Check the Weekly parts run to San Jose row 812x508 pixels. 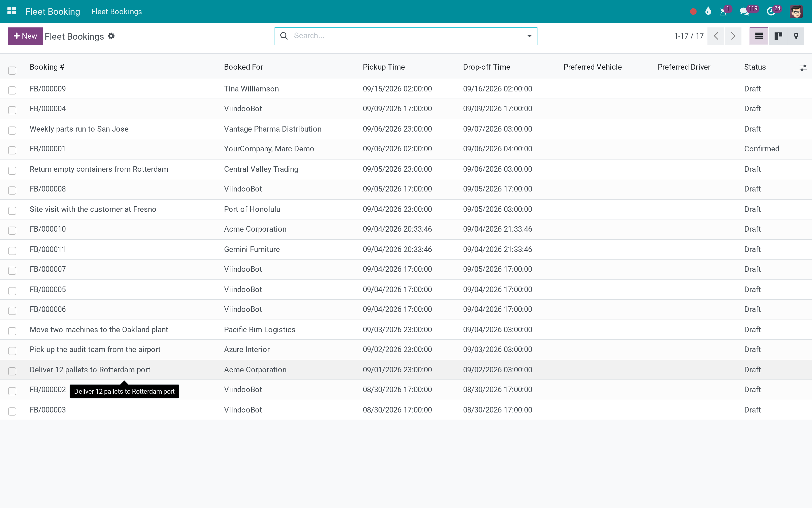click(x=12, y=130)
